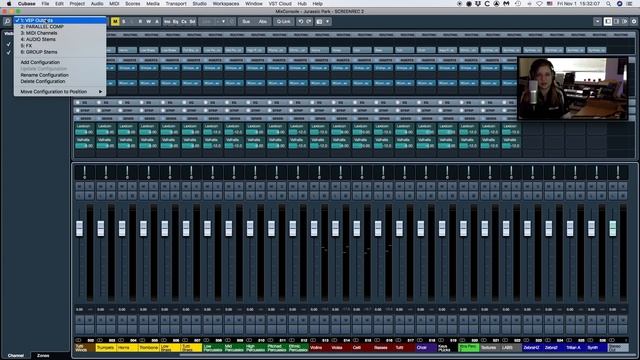Select 4: AUDIO Stems configuration
Image resolution: width=640 pixels, height=360 pixels.
click(60, 39)
